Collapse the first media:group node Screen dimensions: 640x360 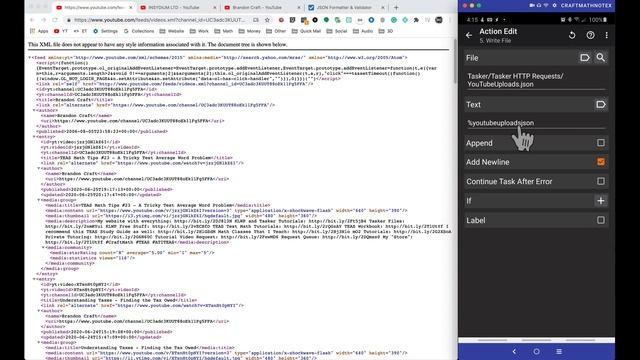tap(39, 200)
